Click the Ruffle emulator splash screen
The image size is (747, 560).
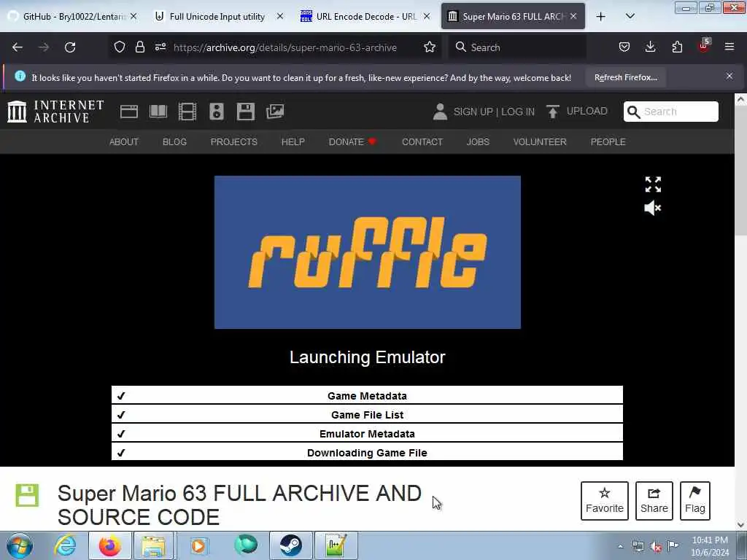[x=368, y=252]
